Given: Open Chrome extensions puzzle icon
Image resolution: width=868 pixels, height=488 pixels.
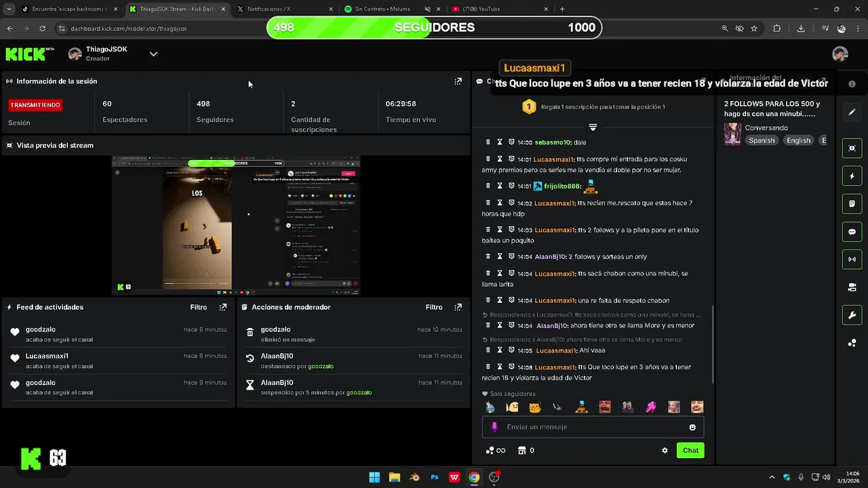Looking at the screenshot, I should tap(777, 28).
